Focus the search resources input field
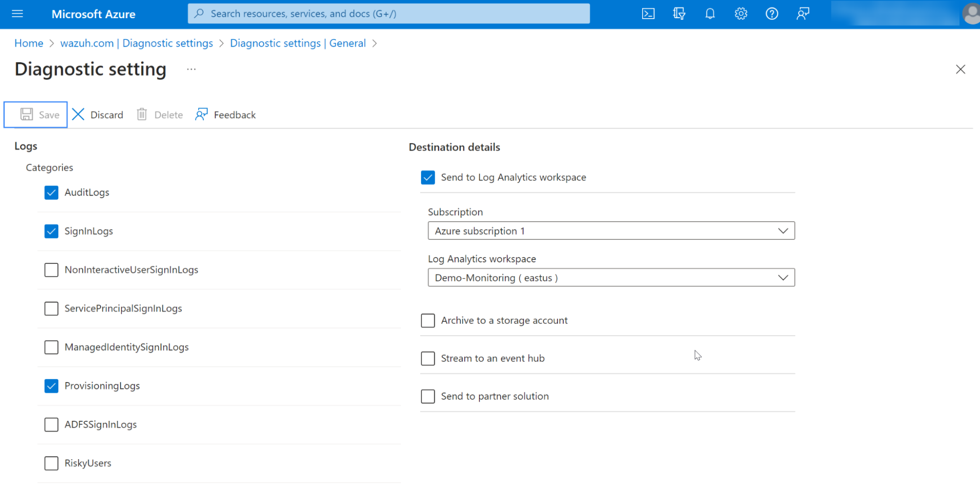This screenshot has height=491, width=980. (x=388, y=14)
